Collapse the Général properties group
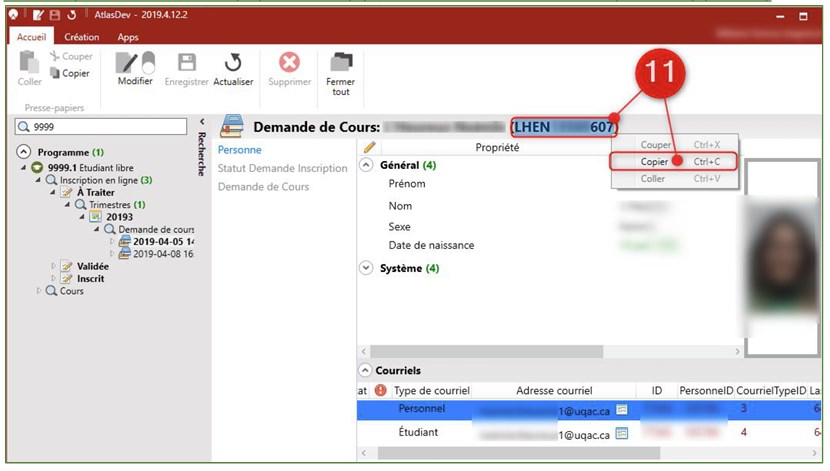This screenshot has height=471, width=830. (x=366, y=165)
